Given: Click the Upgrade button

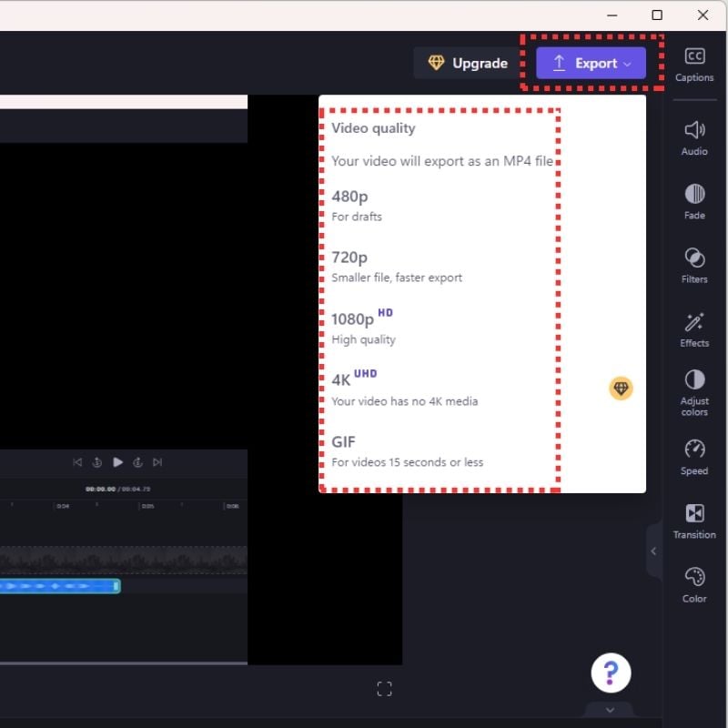Looking at the screenshot, I should [x=465, y=64].
